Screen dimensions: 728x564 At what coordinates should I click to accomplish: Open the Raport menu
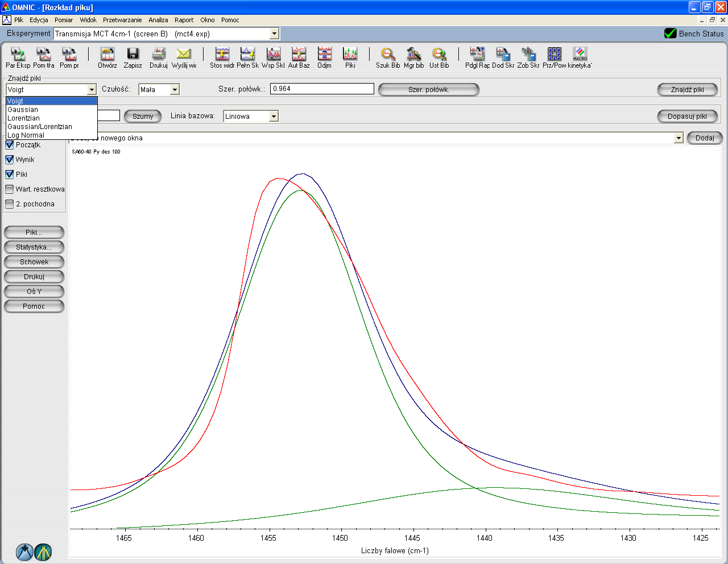point(184,20)
